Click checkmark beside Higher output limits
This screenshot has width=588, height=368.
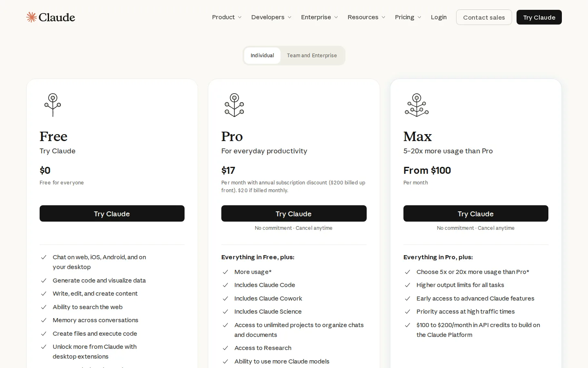point(408,285)
